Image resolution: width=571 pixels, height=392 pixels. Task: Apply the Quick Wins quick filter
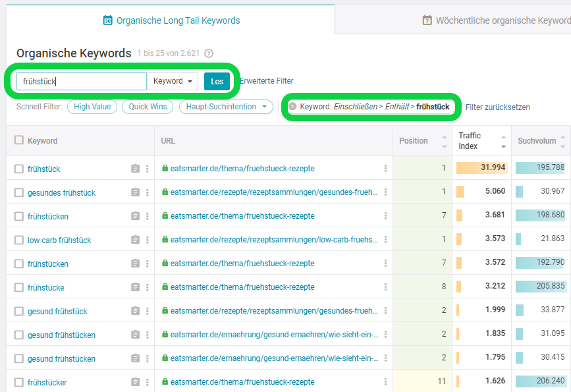pyautogui.click(x=148, y=107)
